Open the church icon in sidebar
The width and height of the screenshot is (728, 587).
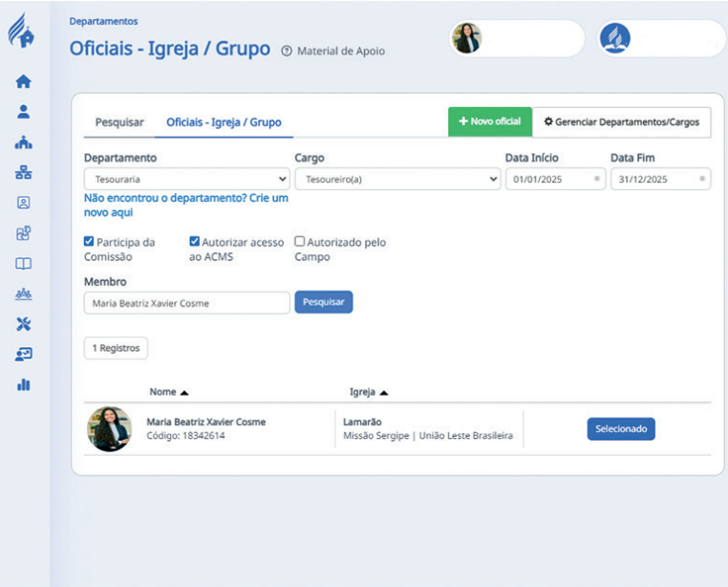click(24, 142)
